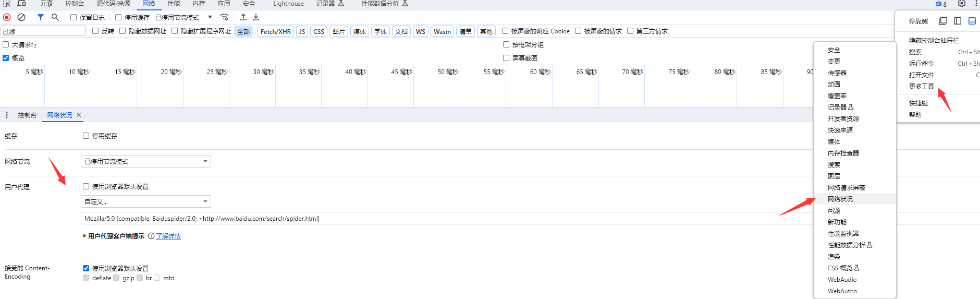Click the undock into separate window icon
Viewport: 980px width, 299px height.
[943, 21]
